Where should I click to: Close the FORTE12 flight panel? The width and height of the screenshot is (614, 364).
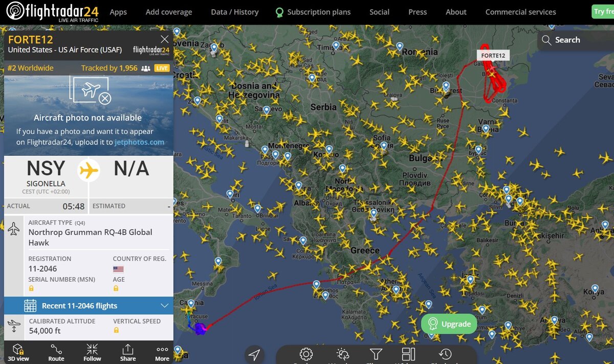click(x=164, y=39)
